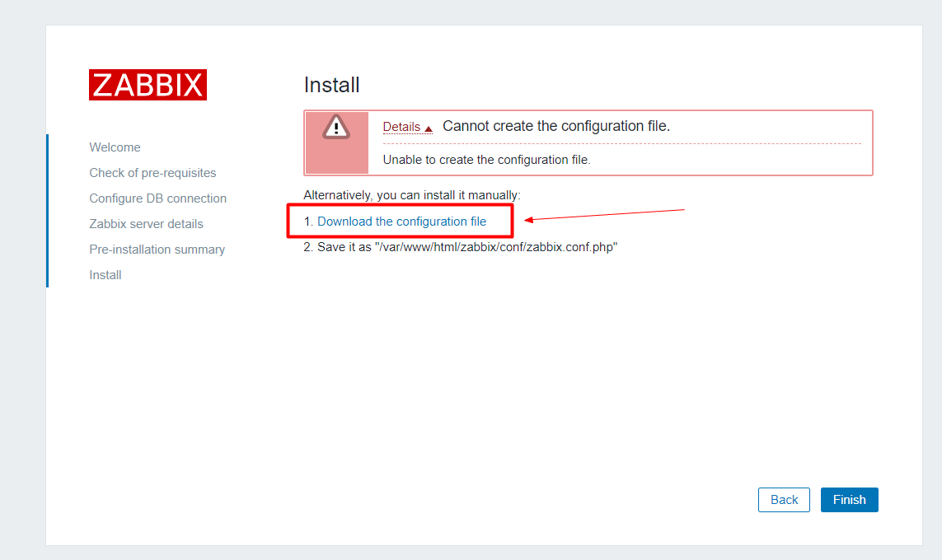Click 'Unable to create the configuration file.' text
942x560 pixels.
[x=486, y=160]
